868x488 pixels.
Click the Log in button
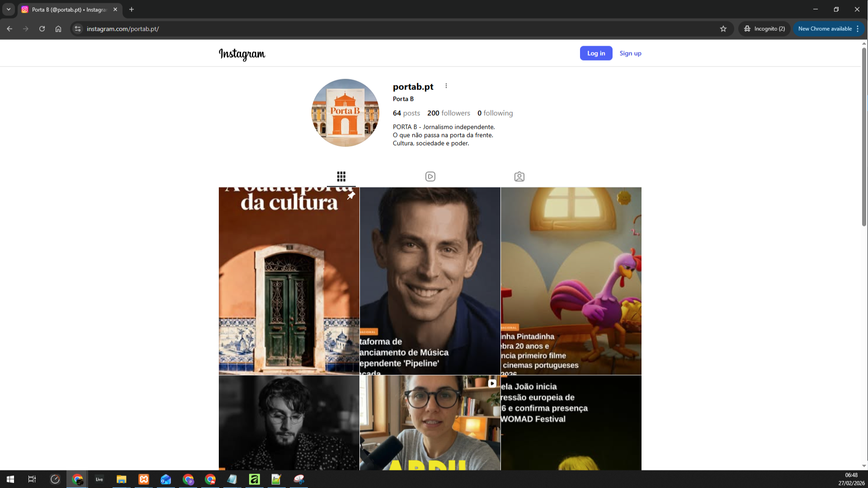pyautogui.click(x=596, y=53)
